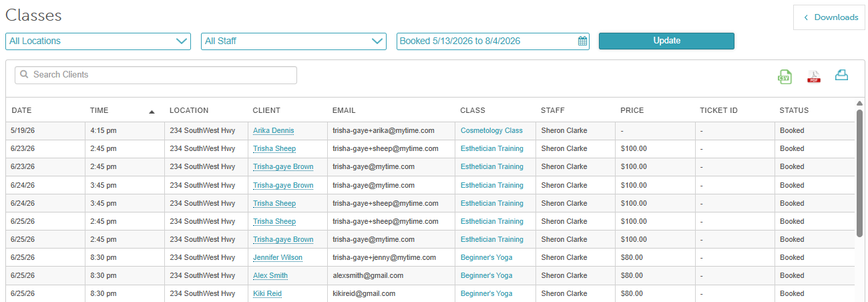The height and width of the screenshot is (302, 868).
Task: Open client Arika Dennis
Action: click(273, 131)
